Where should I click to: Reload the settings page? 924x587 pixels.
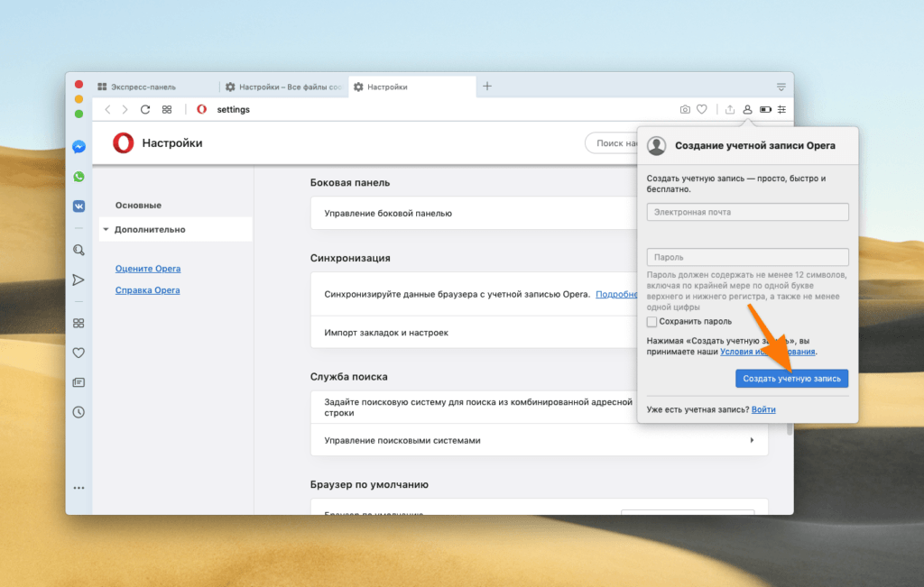point(145,109)
